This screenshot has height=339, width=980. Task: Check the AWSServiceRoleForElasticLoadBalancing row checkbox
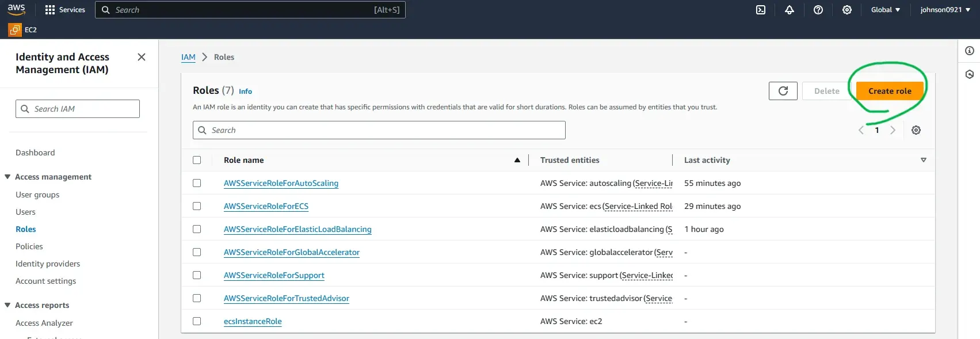point(197,229)
